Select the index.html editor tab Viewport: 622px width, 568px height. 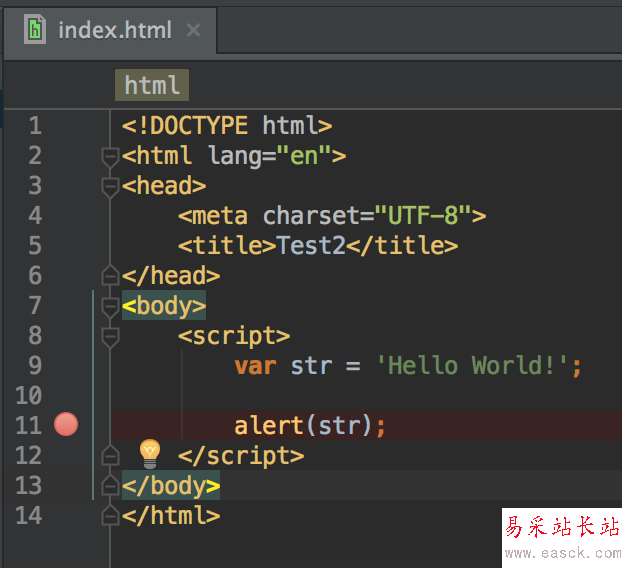point(114,30)
